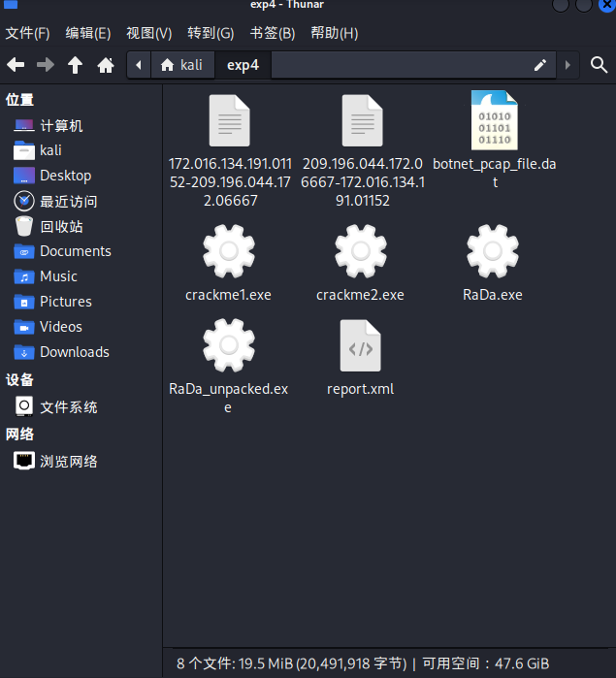Click the RaDa.exe filename label

tap(493, 295)
